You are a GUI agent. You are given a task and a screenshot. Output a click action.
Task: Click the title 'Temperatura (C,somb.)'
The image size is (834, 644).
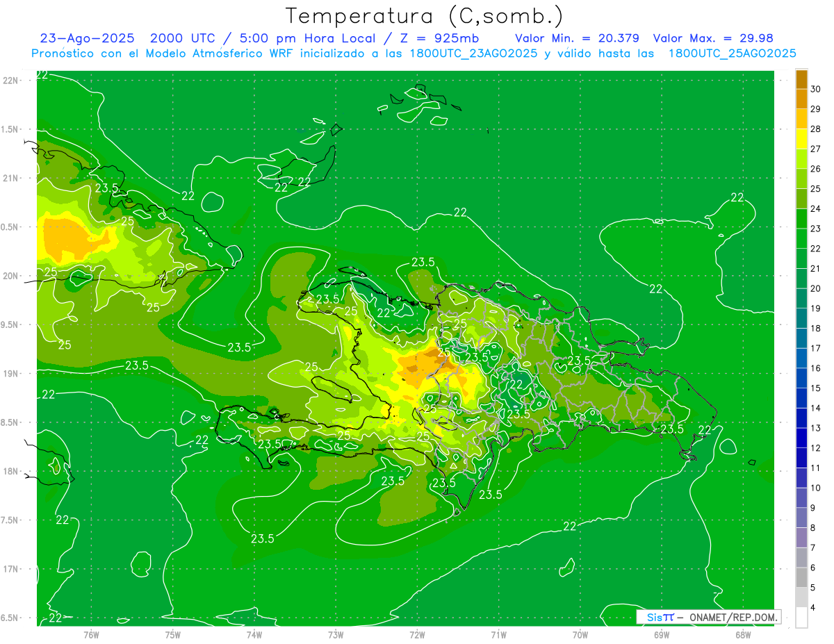pyautogui.click(x=425, y=16)
